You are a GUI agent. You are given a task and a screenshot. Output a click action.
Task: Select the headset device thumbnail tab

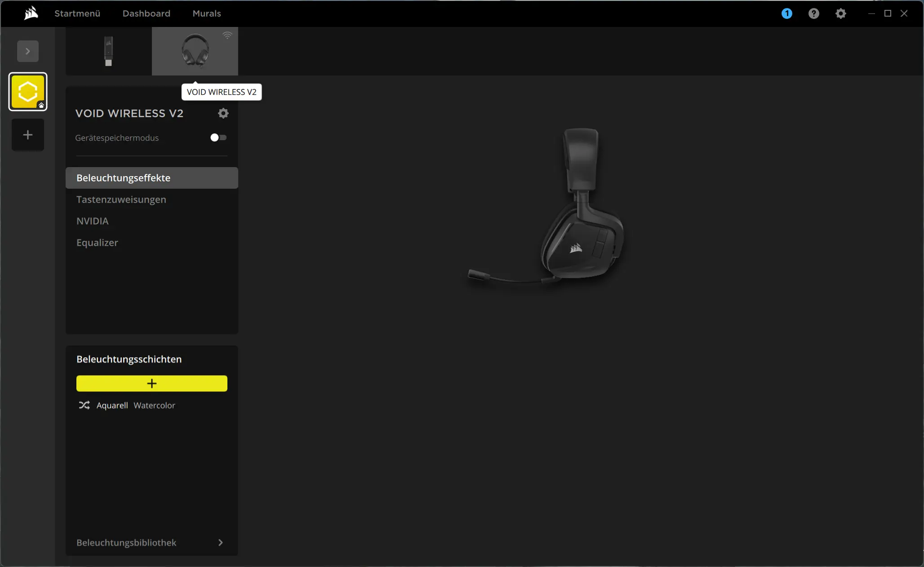coord(195,51)
